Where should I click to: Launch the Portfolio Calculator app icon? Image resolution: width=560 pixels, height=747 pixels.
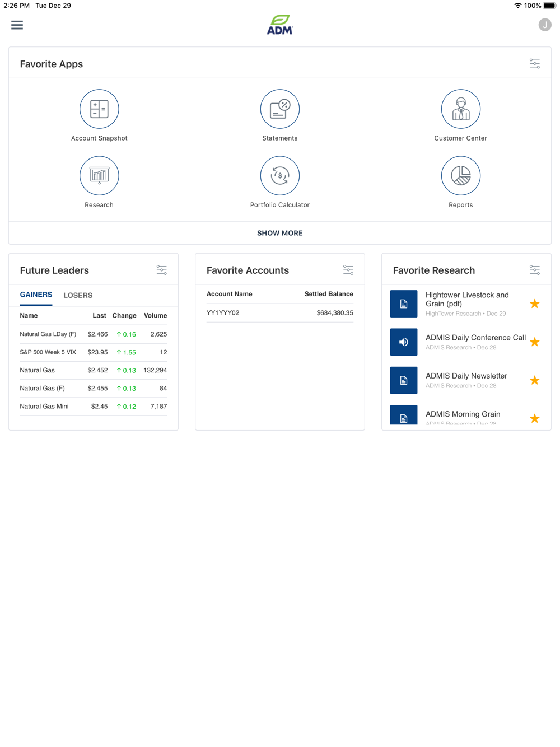tap(280, 176)
